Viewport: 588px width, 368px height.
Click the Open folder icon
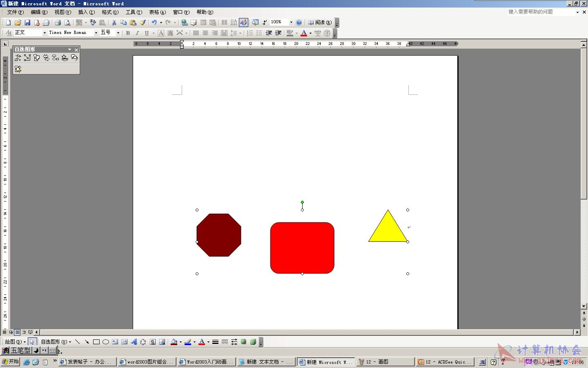click(x=18, y=22)
